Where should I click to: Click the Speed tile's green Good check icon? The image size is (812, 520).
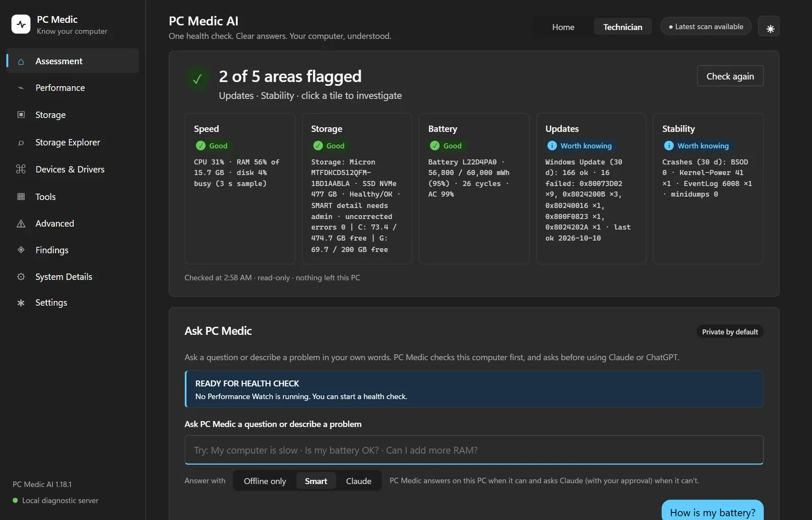[x=200, y=146]
